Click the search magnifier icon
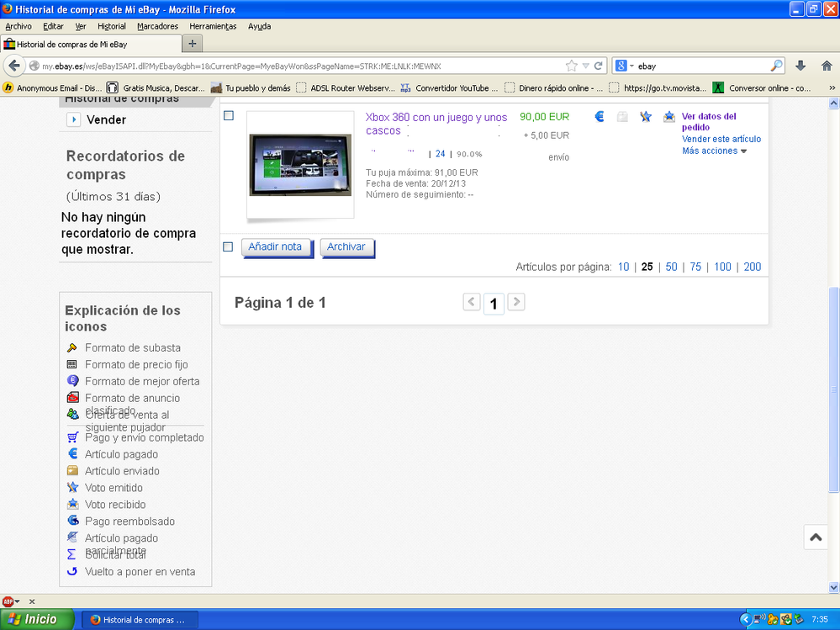 [x=776, y=66]
